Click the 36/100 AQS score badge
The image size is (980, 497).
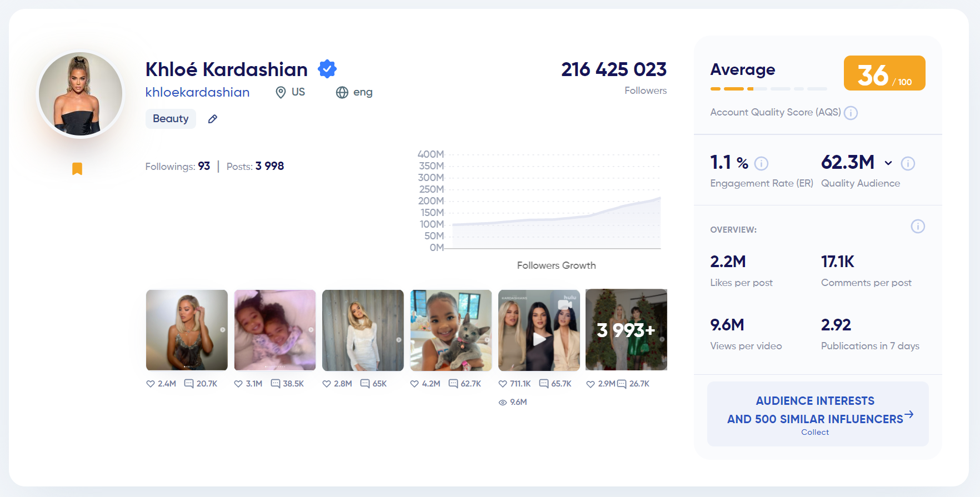884,73
